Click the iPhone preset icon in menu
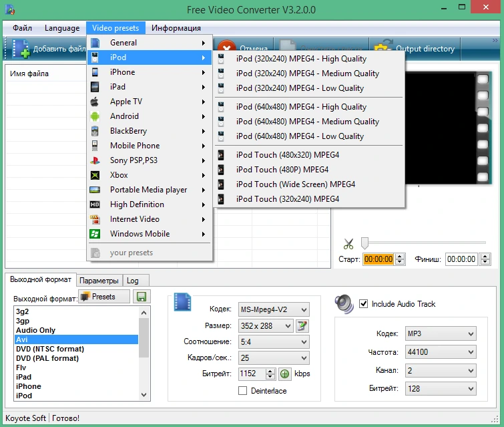Viewport: 504px width, 427px height. tap(95, 72)
